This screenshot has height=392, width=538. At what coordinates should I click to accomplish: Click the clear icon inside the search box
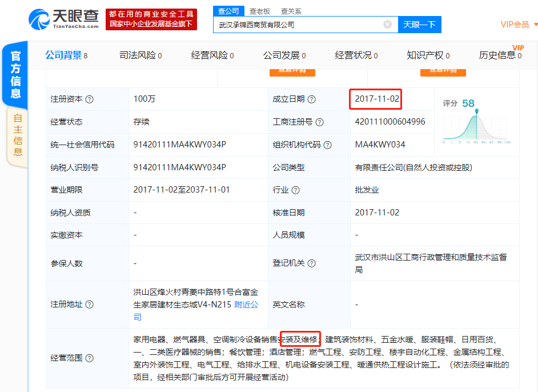coord(387,24)
